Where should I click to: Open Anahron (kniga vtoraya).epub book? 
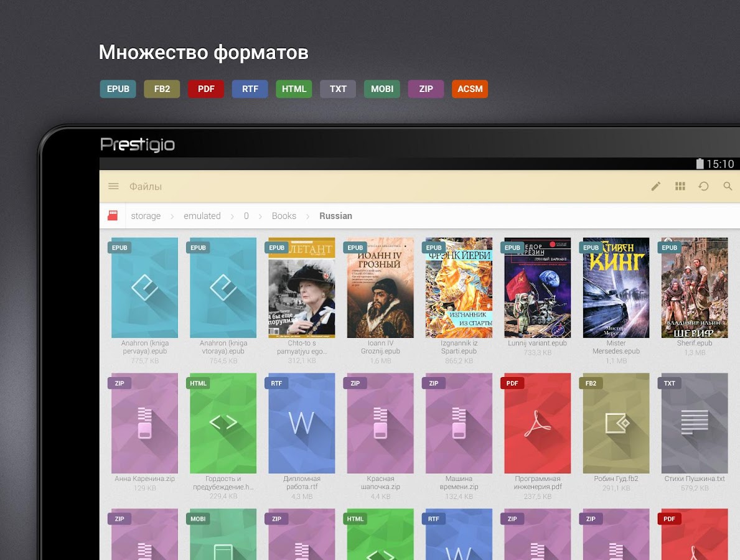point(223,287)
